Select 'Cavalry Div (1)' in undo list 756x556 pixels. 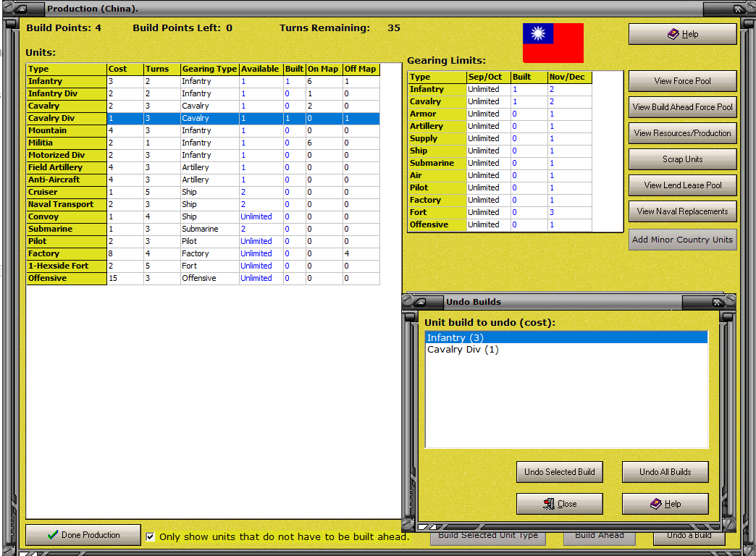[566, 350]
